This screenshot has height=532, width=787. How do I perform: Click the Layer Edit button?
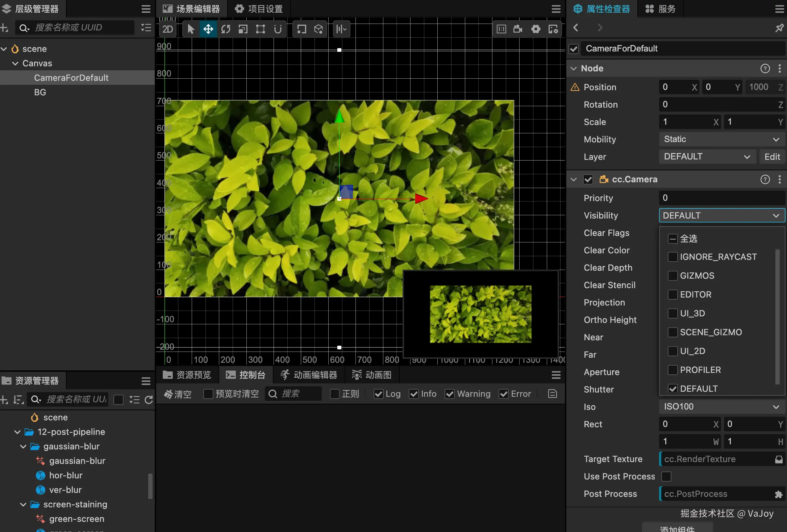coord(772,157)
